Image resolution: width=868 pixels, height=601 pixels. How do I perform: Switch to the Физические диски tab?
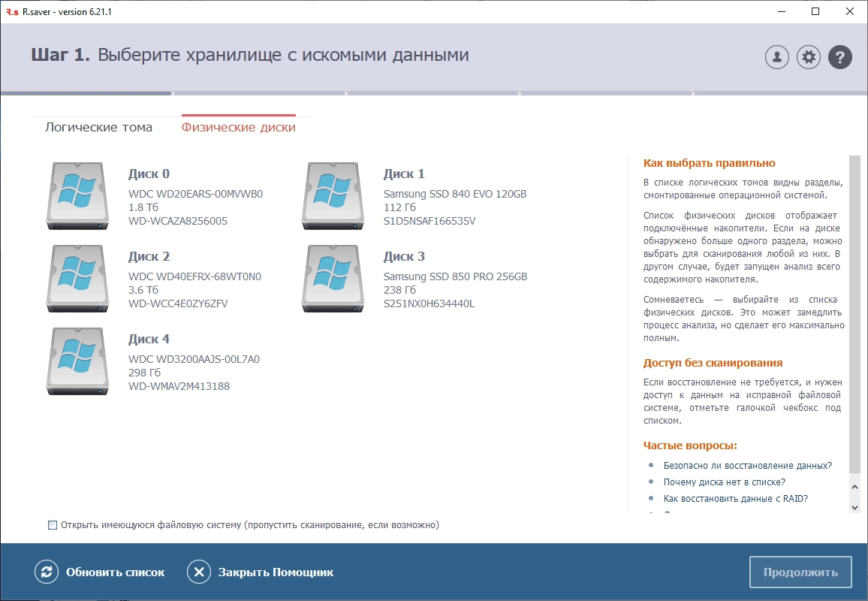(239, 127)
